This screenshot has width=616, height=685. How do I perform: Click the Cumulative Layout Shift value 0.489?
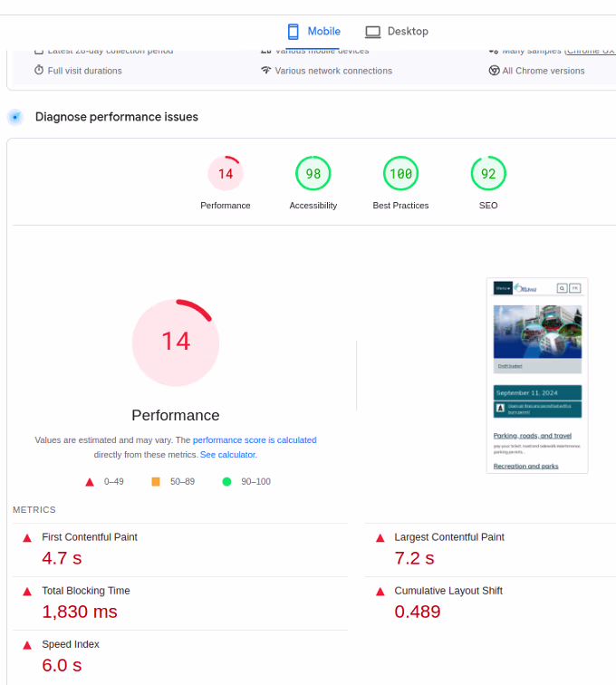(x=418, y=612)
